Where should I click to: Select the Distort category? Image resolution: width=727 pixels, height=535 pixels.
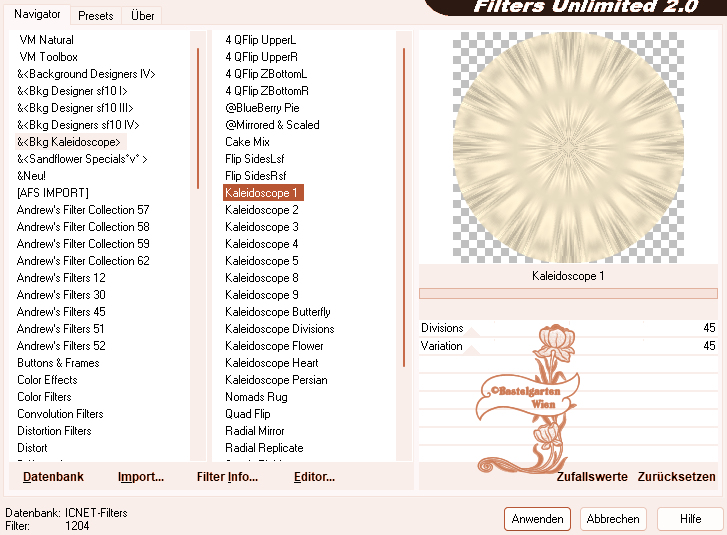click(32, 448)
